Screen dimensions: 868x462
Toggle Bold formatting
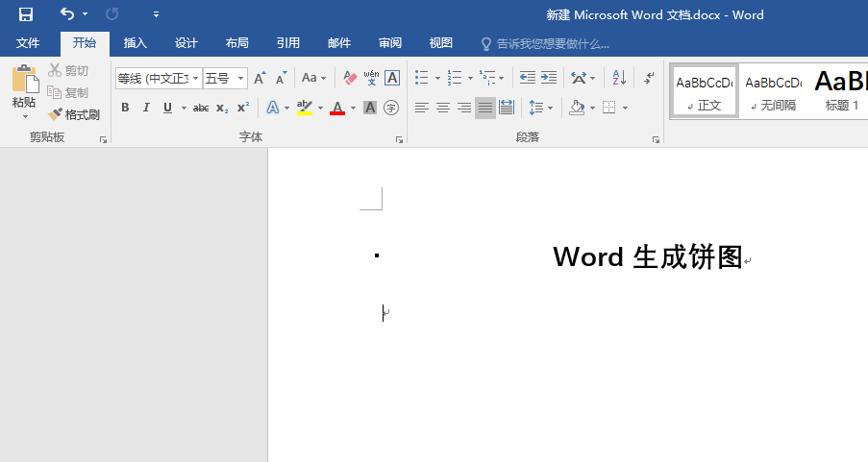[x=125, y=108]
